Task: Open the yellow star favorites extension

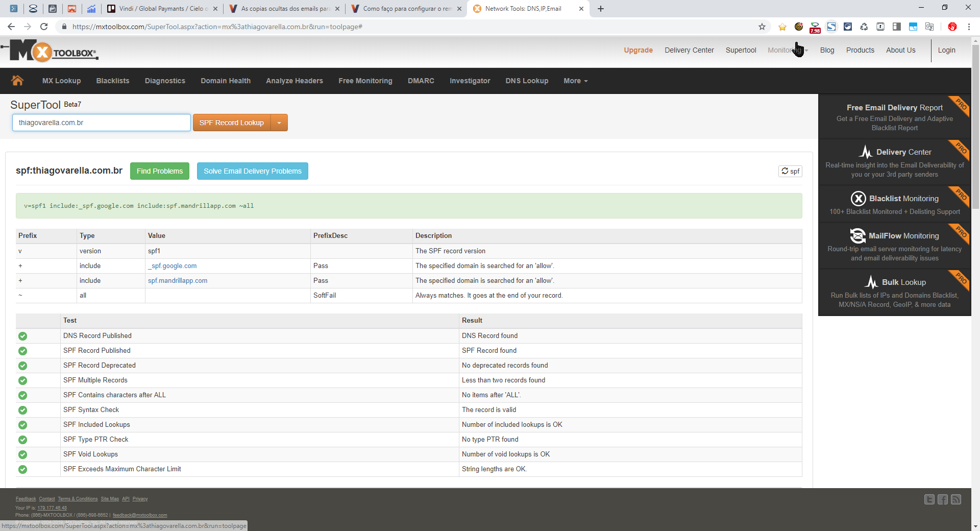Action: click(782, 27)
